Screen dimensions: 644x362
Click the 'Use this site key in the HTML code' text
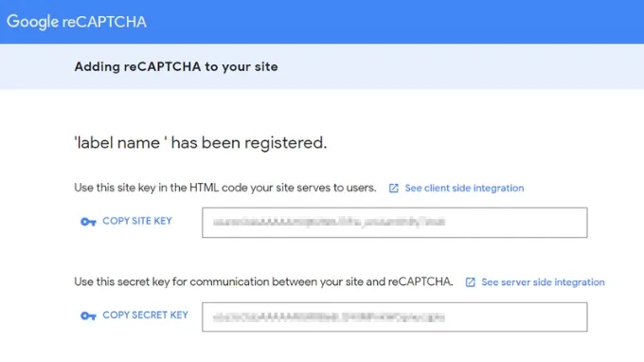pos(225,188)
